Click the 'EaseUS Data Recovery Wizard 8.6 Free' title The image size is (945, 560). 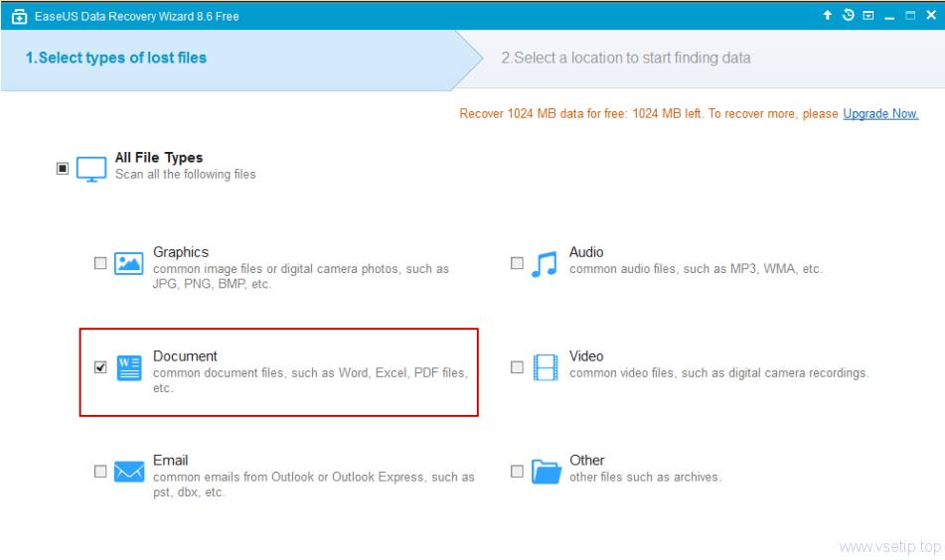[137, 17]
